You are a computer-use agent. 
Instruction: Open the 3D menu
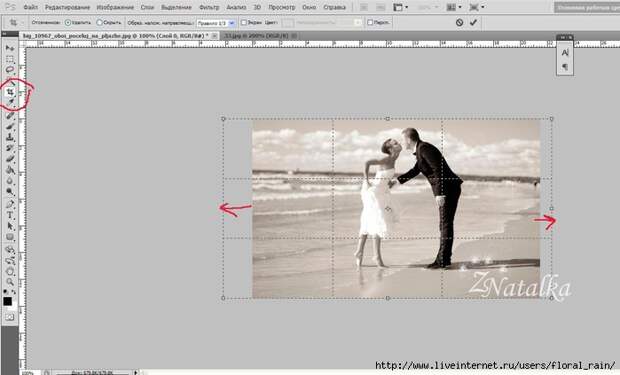coord(257,7)
